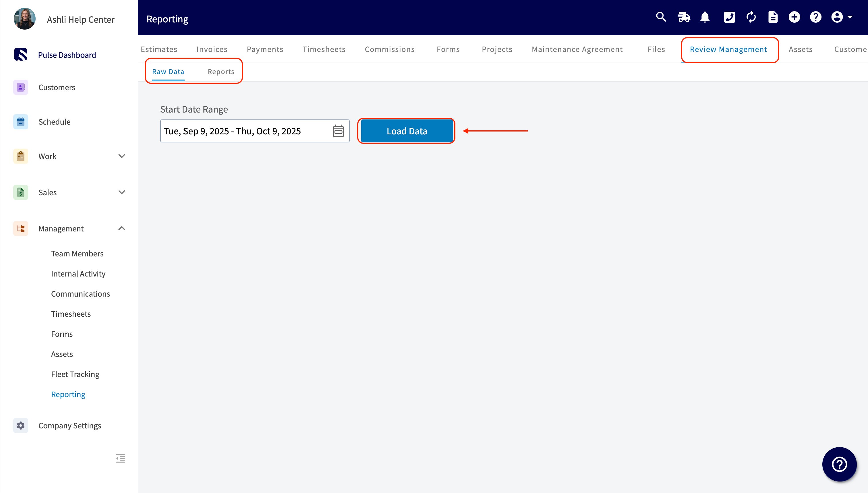The image size is (868, 493).
Task: Collapse the Management menu chevron
Action: 122,229
